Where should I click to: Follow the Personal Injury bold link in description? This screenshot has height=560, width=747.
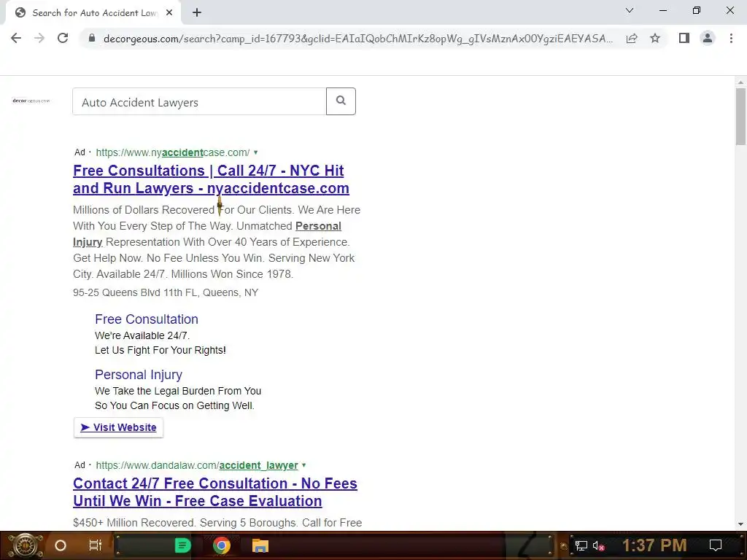point(206,234)
